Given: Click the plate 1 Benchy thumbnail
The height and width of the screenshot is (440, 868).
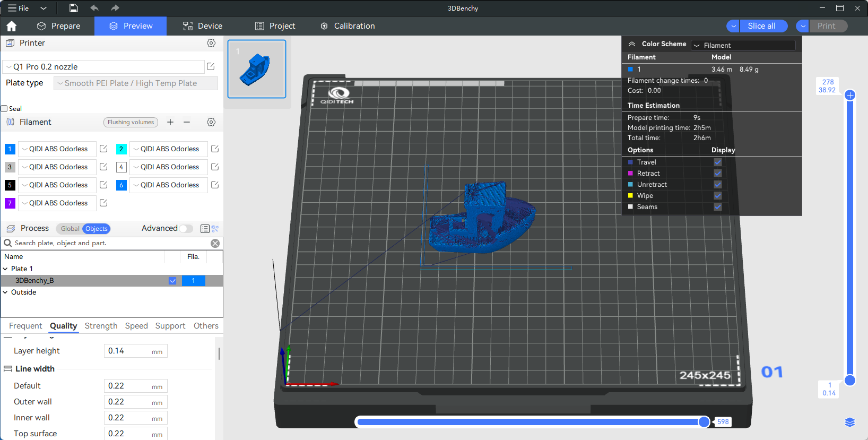Looking at the screenshot, I should click(x=257, y=69).
